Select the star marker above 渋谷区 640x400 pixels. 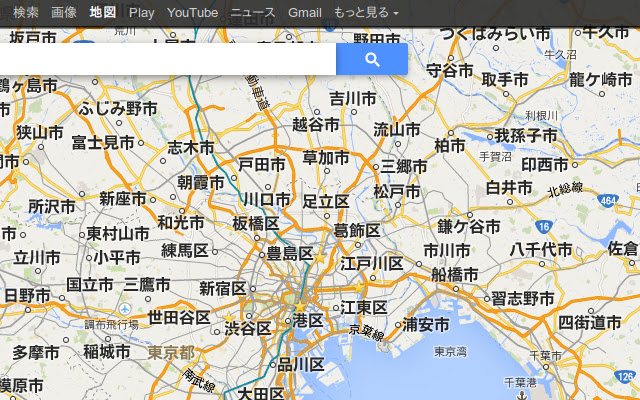point(229,318)
